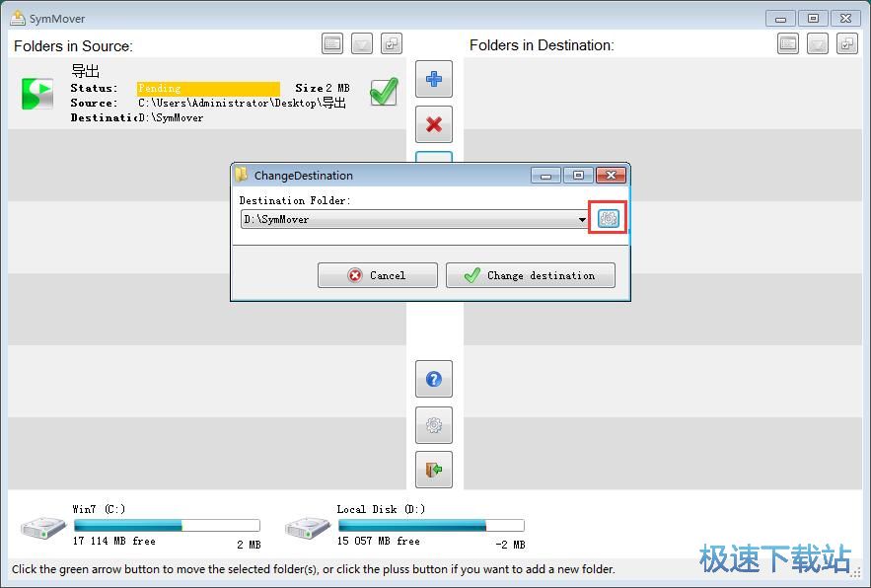Click the D:\SymMover destination text in the source row
The width and height of the screenshot is (871, 588).
pyautogui.click(x=171, y=117)
